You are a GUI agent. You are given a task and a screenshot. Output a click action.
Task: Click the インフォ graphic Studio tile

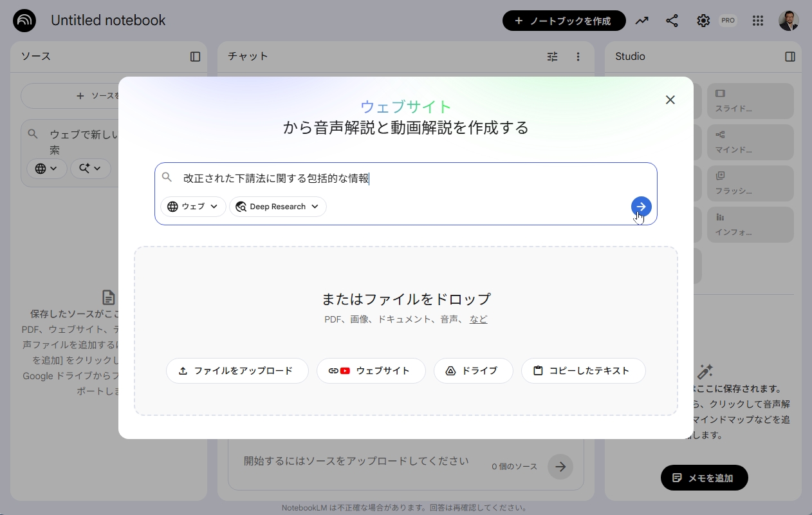[x=751, y=225]
